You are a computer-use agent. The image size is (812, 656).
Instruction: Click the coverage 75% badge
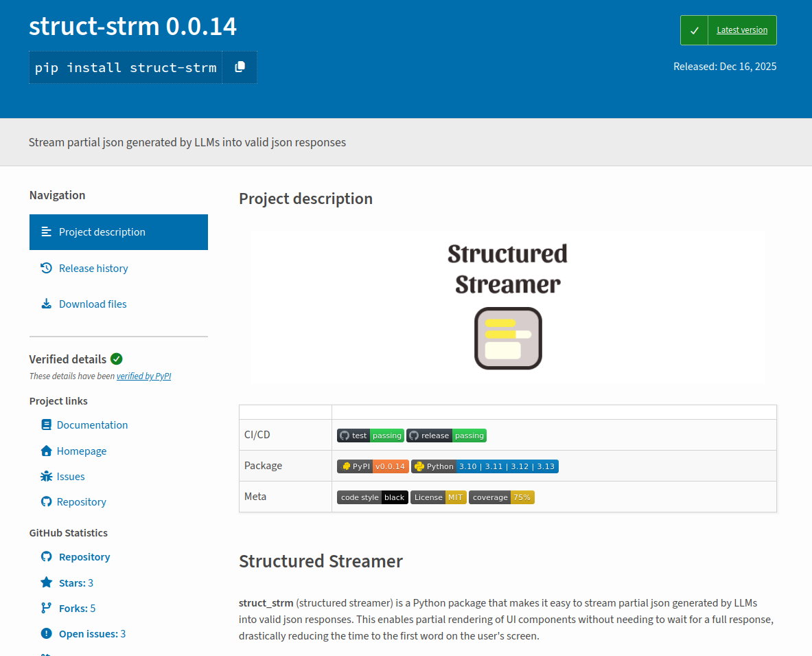(502, 497)
